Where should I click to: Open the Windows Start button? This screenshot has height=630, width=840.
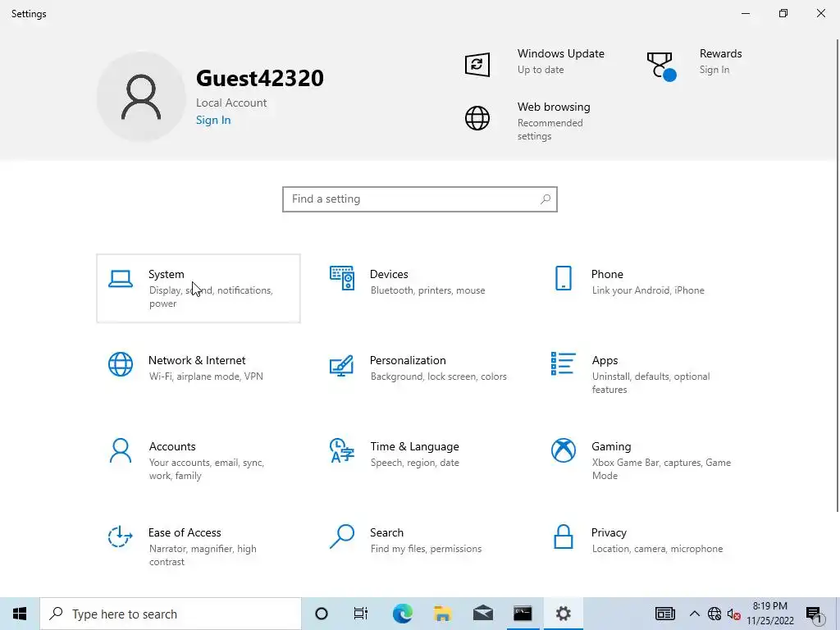pos(20,614)
